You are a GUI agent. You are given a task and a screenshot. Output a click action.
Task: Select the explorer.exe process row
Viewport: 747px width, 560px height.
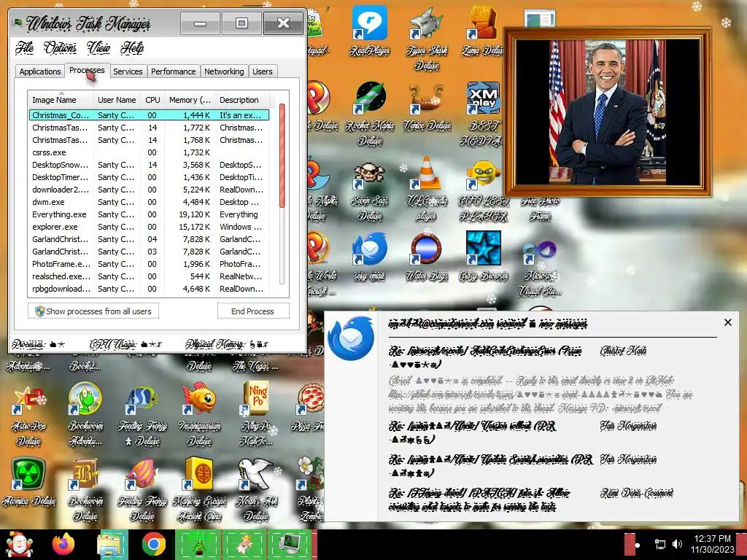click(149, 227)
